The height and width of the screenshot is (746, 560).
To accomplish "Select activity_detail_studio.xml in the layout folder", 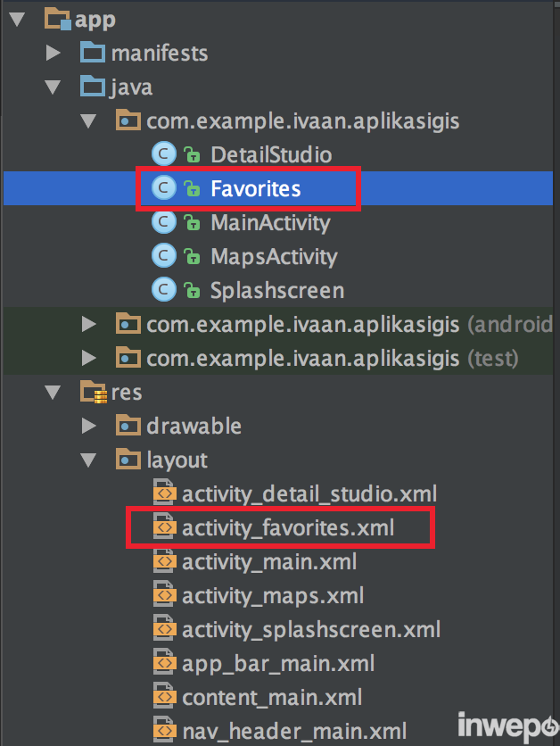I will (x=309, y=493).
